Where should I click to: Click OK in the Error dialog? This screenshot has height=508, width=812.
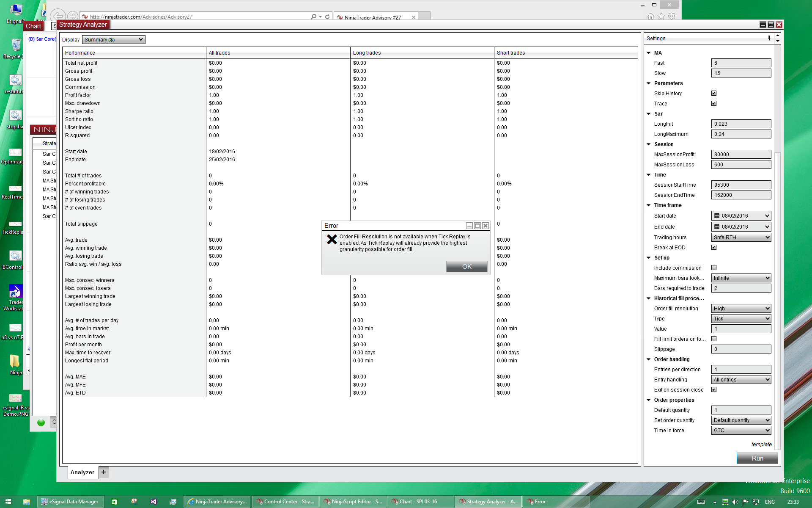[x=466, y=266]
